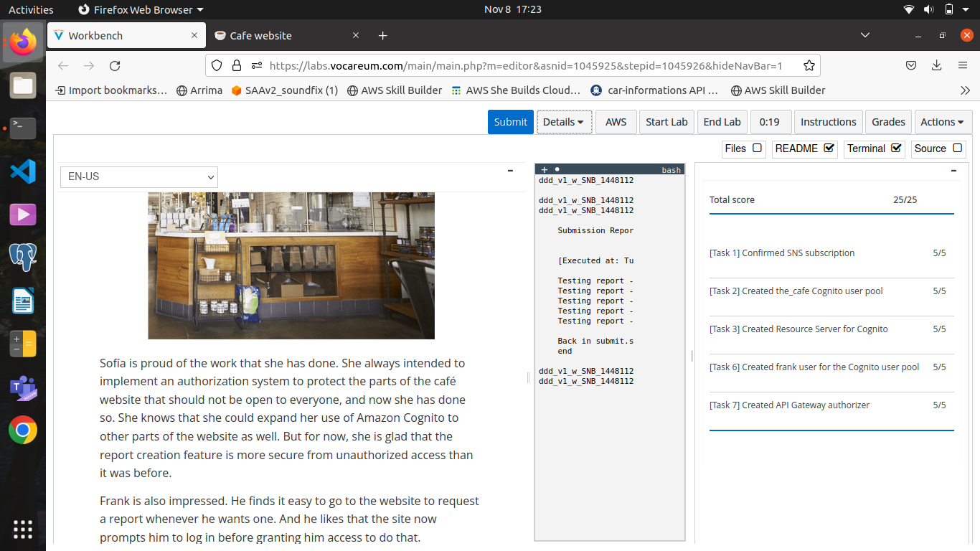Disable the Terminal checkbox
This screenshot has height=551, width=980.
tap(896, 149)
